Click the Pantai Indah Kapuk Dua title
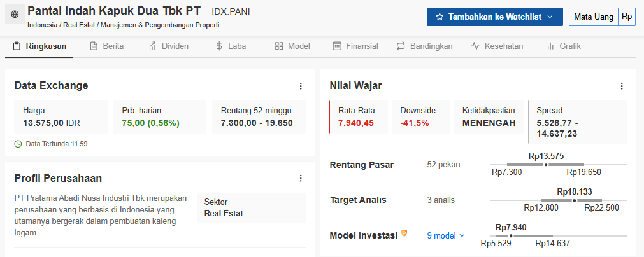 coord(114,11)
